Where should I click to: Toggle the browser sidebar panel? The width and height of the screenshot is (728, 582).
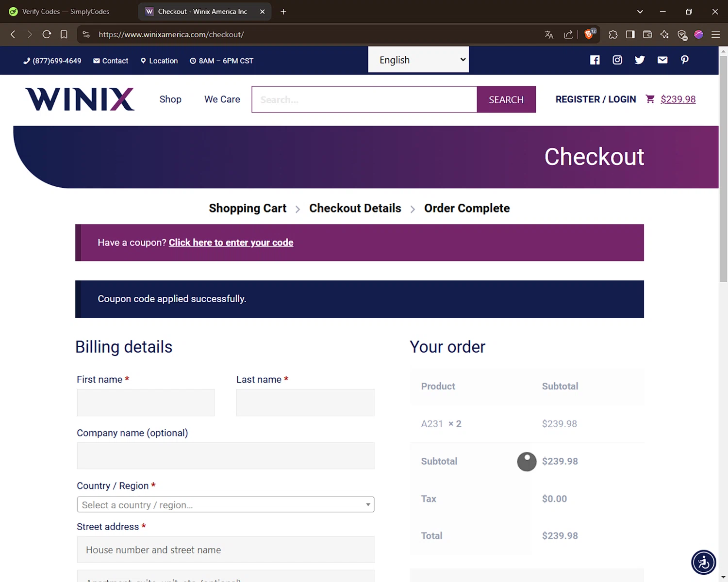point(630,34)
